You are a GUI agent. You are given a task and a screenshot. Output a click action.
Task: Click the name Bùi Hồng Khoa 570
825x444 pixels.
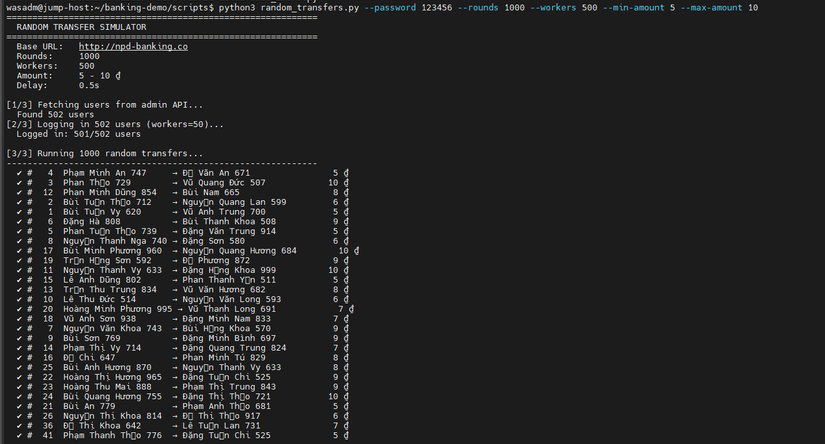[x=227, y=328]
